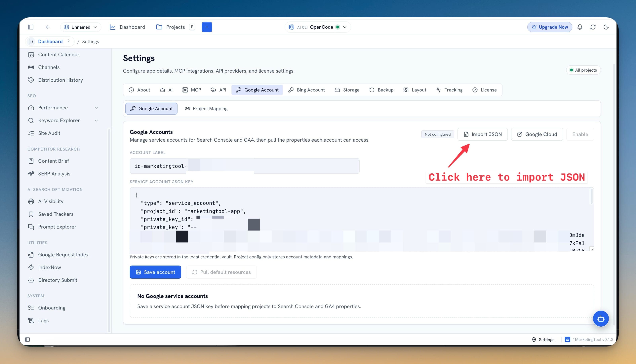
Task: Open Site Audit in sidebar
Action: pos(49,133)
